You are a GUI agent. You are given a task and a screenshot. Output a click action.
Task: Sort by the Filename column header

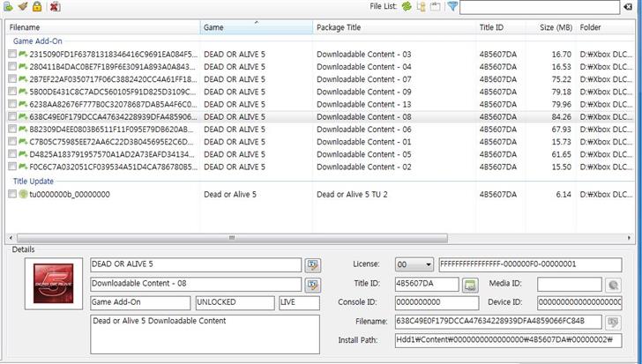coord(103,27)
